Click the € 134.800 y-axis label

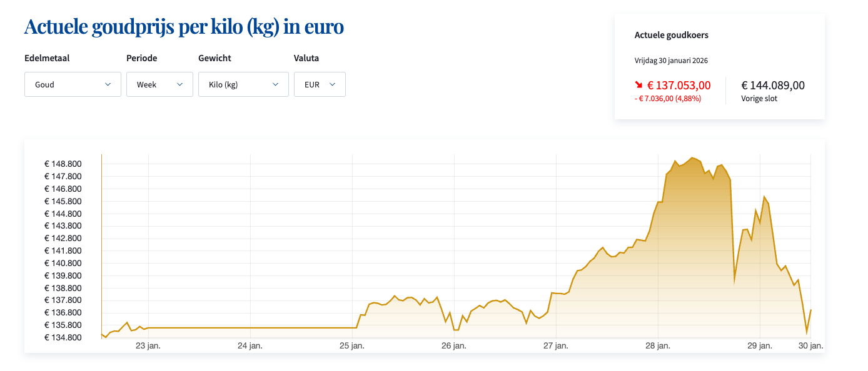[63, 338]
